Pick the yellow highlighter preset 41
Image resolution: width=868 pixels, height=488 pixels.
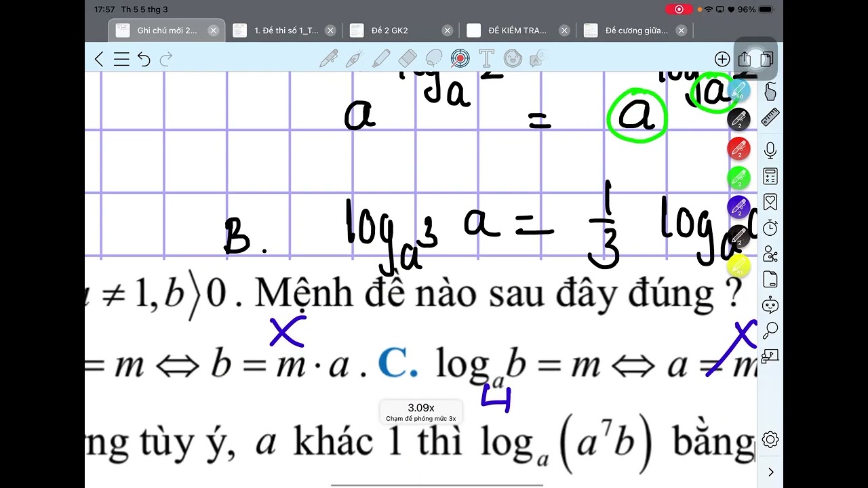click(739, 266)
